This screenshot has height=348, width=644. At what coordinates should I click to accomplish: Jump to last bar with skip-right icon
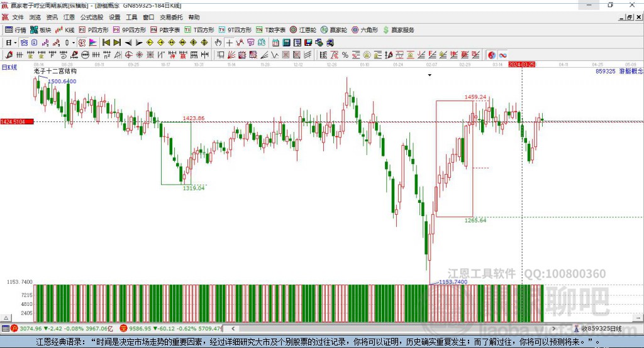(x=117, y=43)
